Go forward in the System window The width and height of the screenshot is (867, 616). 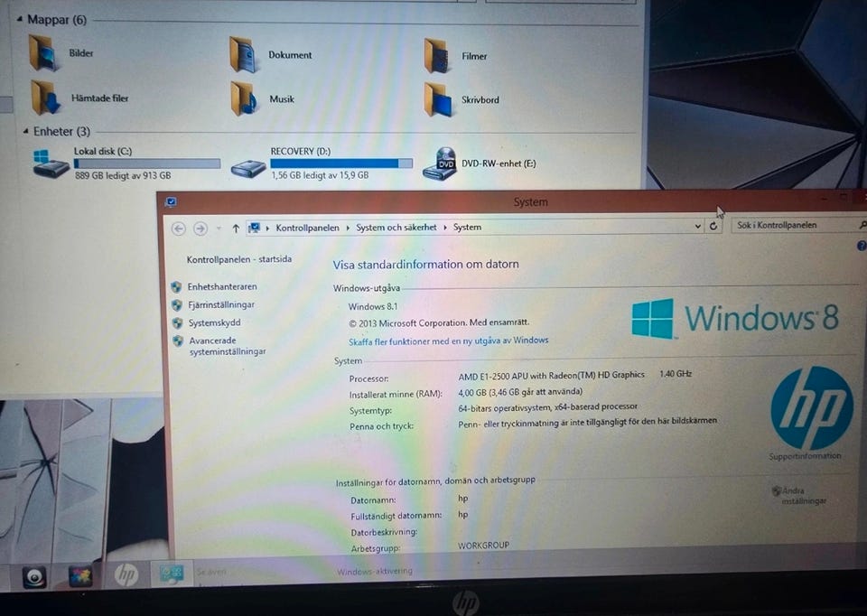[200, 229]
